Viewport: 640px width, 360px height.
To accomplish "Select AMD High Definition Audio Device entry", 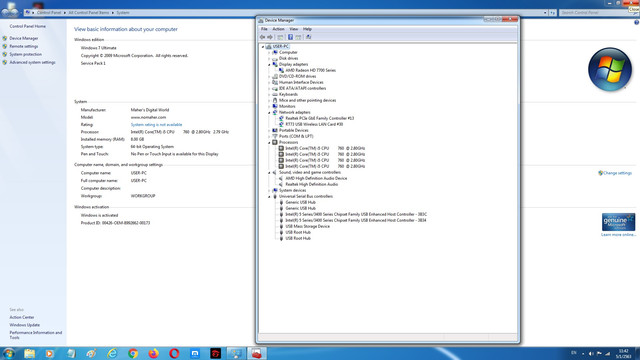I will (316, 178).
